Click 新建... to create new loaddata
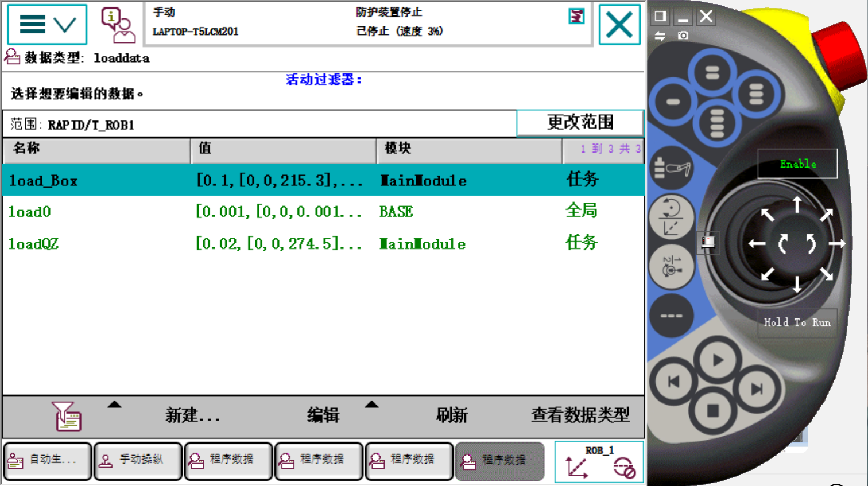Screen dimensions: 868x486 tap(193, 415)
